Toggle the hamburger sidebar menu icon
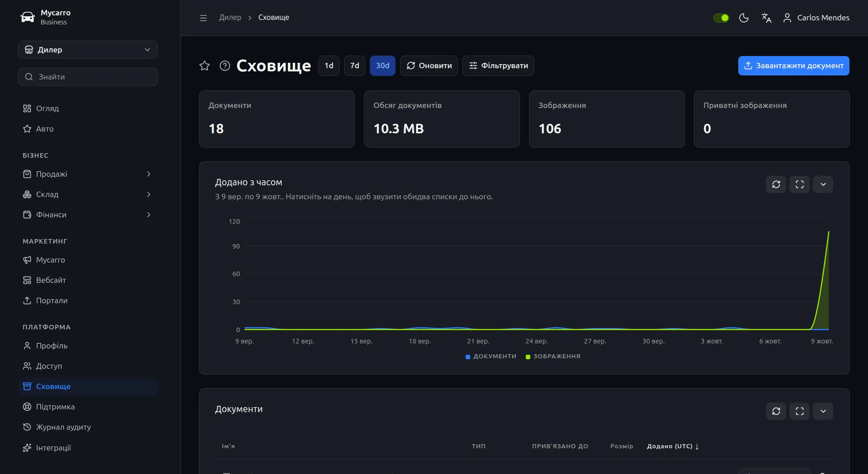The image size is (868, 474). 203,18
